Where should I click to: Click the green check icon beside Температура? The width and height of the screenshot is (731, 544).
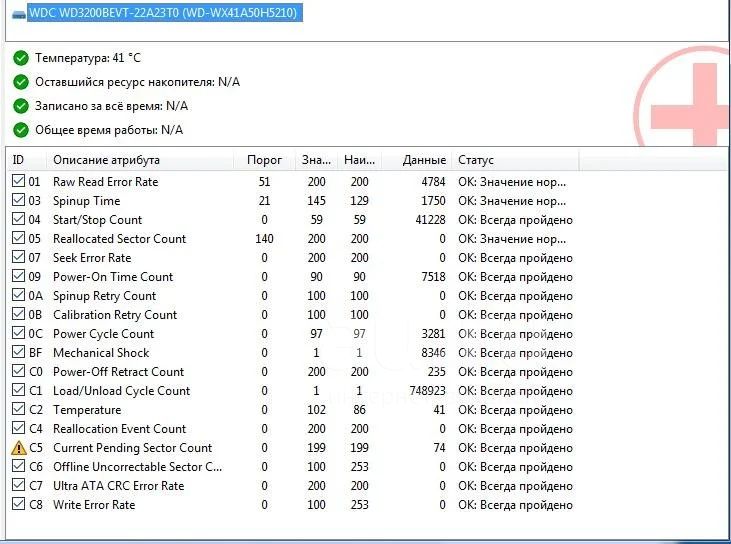tap(21, 58)
